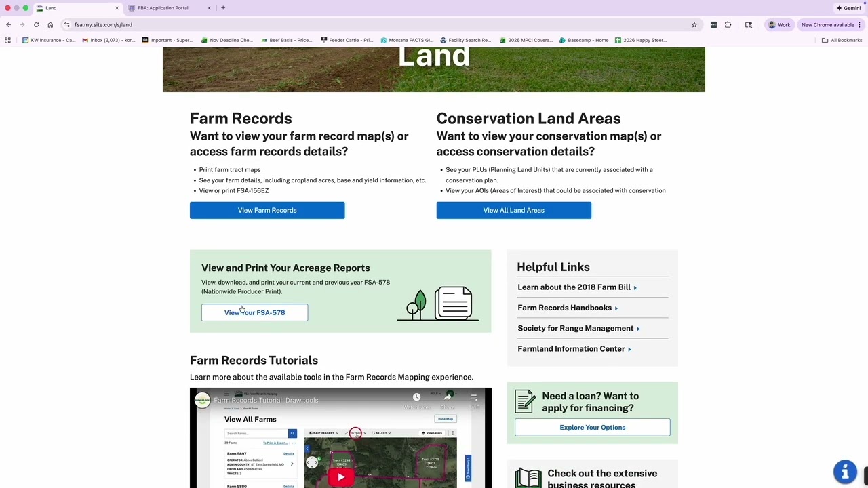Close the Land tab
The height and width of the screenshot is (488, 868).
[117, 8]
